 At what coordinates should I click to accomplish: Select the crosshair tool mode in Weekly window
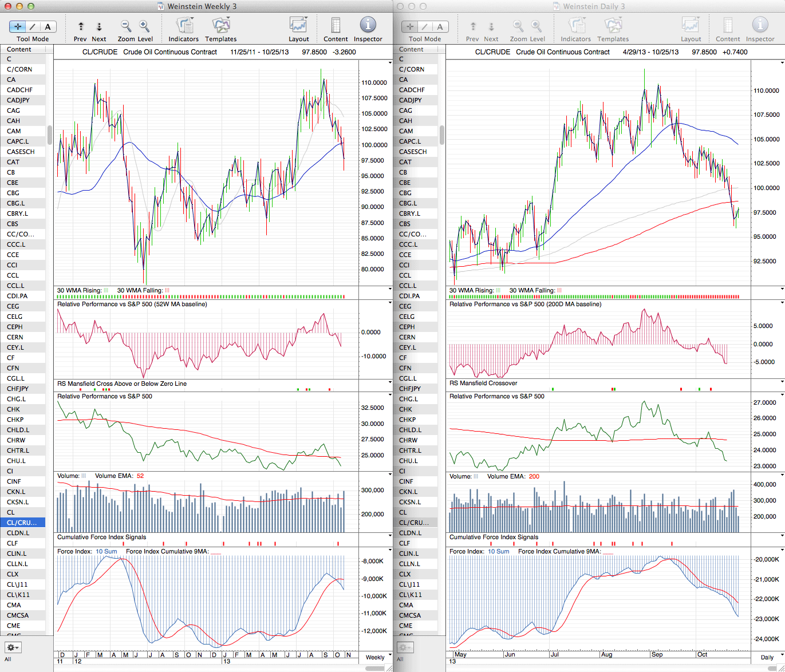coord(18,27)
